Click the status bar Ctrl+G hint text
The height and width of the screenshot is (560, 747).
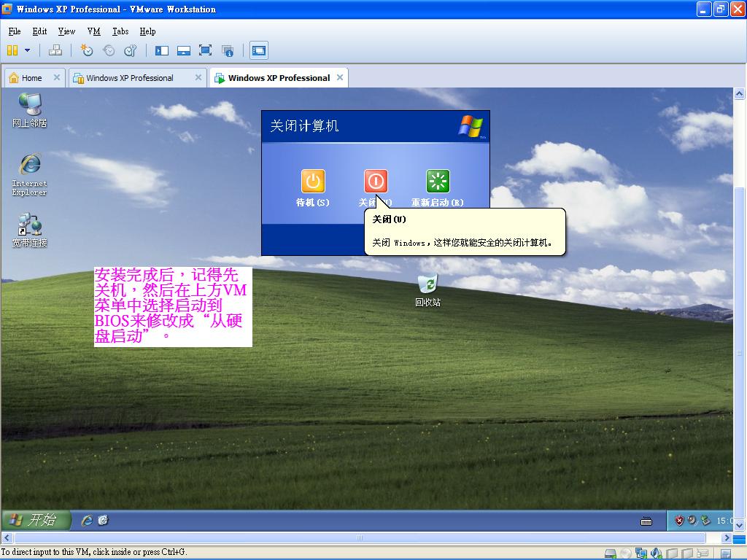[94, 552]
